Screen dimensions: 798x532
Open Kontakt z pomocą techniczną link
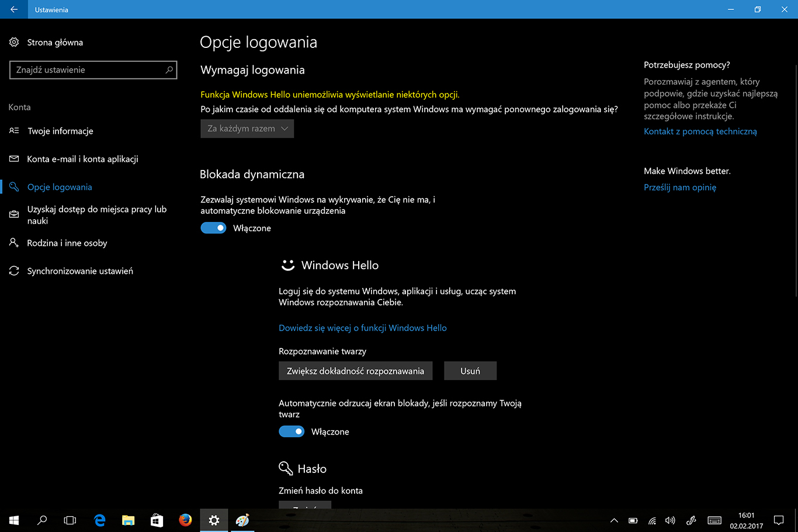pos(700,131)
